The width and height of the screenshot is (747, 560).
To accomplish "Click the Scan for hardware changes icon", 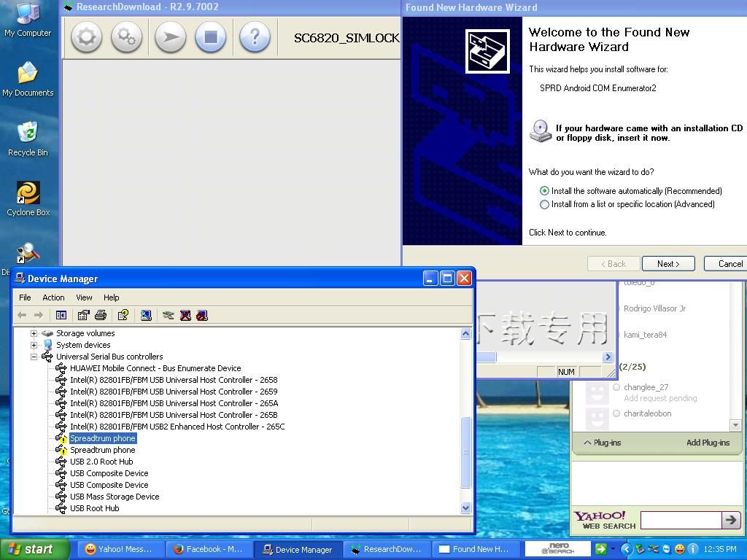I will pyautogui.click(x=146, y=315).
